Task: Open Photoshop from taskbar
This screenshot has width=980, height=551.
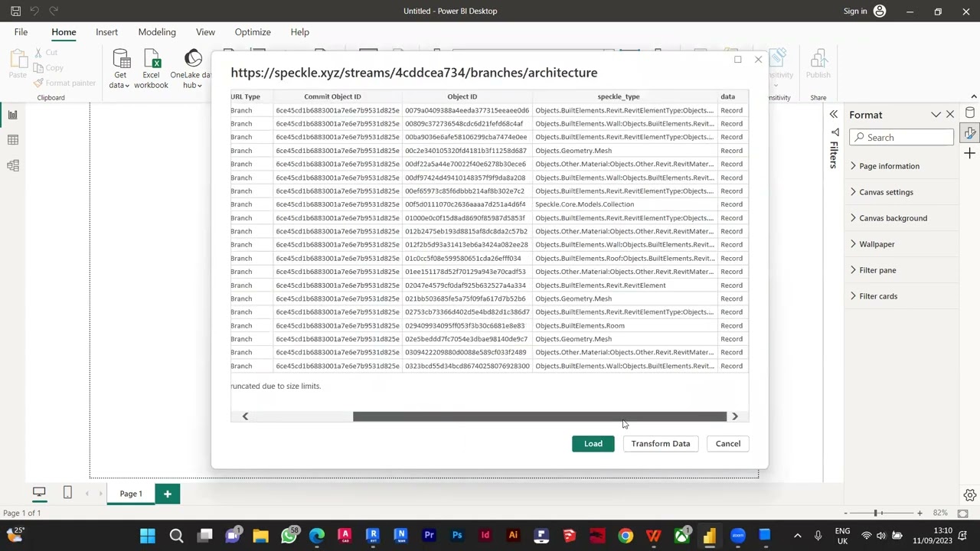Action: (x=457, y=536)
